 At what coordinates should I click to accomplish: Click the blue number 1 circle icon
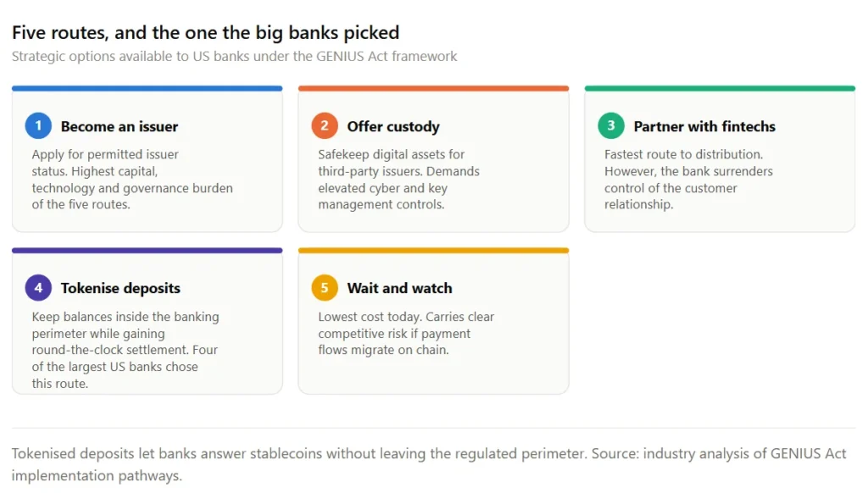tap(38, 125)
